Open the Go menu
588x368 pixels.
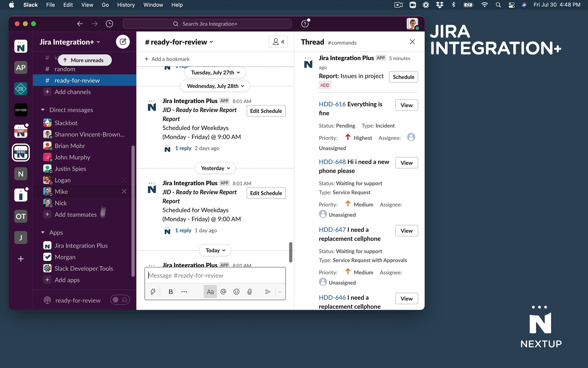(x=105, y=5)
